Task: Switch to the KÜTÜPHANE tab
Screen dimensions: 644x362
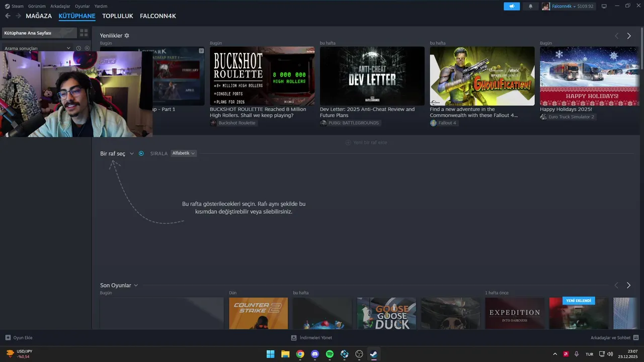Action: click(77, 16)
